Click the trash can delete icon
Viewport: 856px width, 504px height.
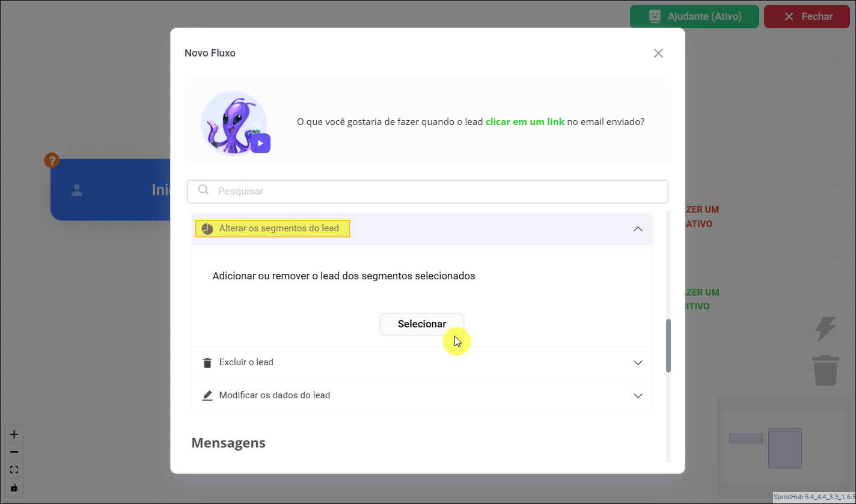tap(825, 370)
